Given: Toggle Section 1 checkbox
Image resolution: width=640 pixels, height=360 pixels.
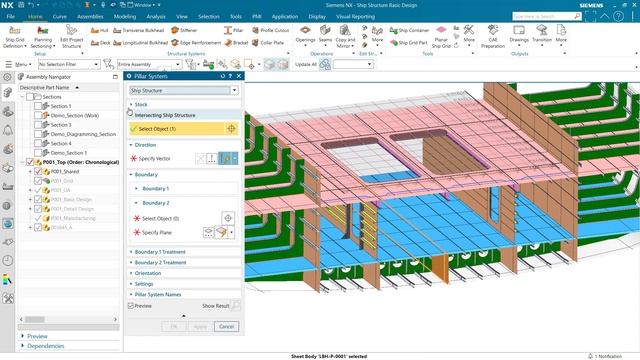Looking at the screenshot, I should point(38,106).
